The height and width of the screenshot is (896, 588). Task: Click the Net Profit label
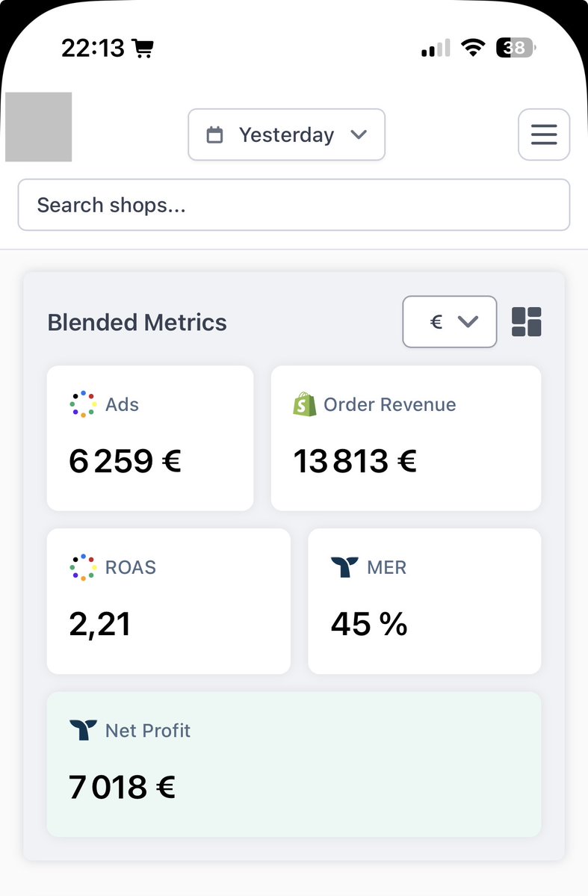coord(148,730)
